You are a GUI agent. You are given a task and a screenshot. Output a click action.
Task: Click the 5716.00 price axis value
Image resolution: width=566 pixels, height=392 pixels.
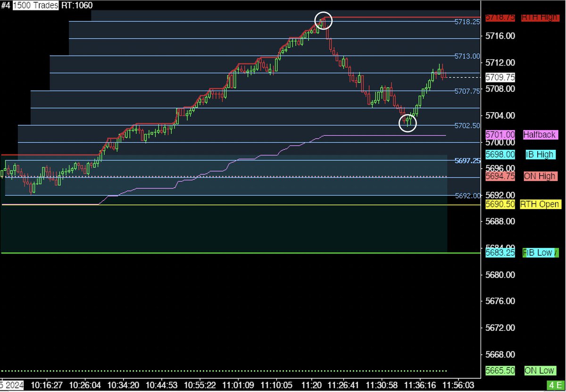coord(500,36)
